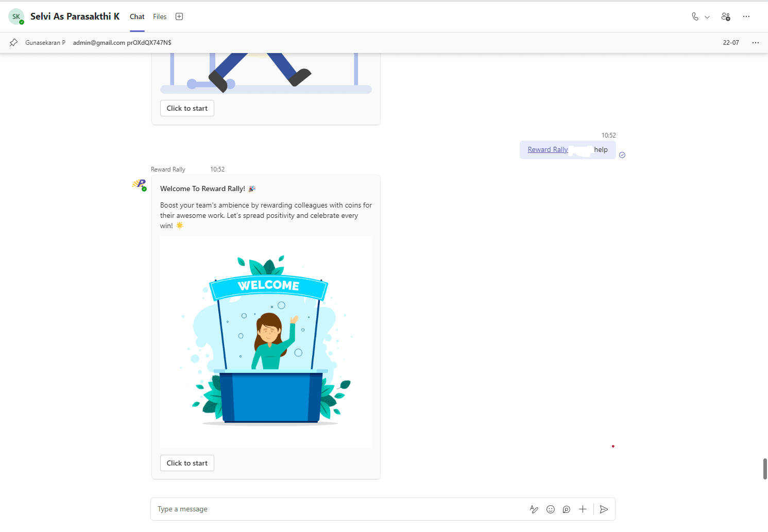The image size is (768, 532).
Task: Open the Reward Rally mention link
Action: (548, 149)
